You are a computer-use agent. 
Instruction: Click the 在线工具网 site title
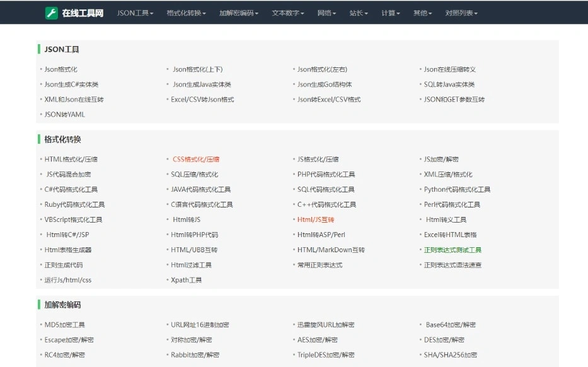pyautogui.click(x=83, y=13)
